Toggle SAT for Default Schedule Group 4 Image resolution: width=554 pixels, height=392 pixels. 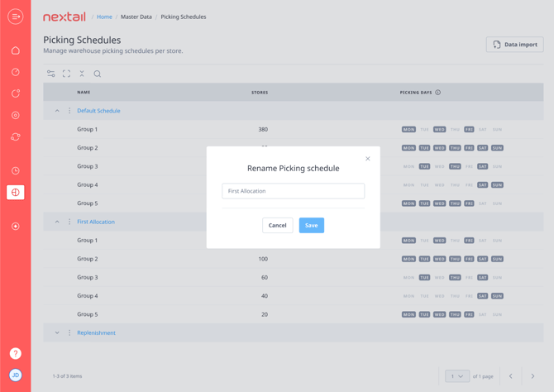(483, 185)
